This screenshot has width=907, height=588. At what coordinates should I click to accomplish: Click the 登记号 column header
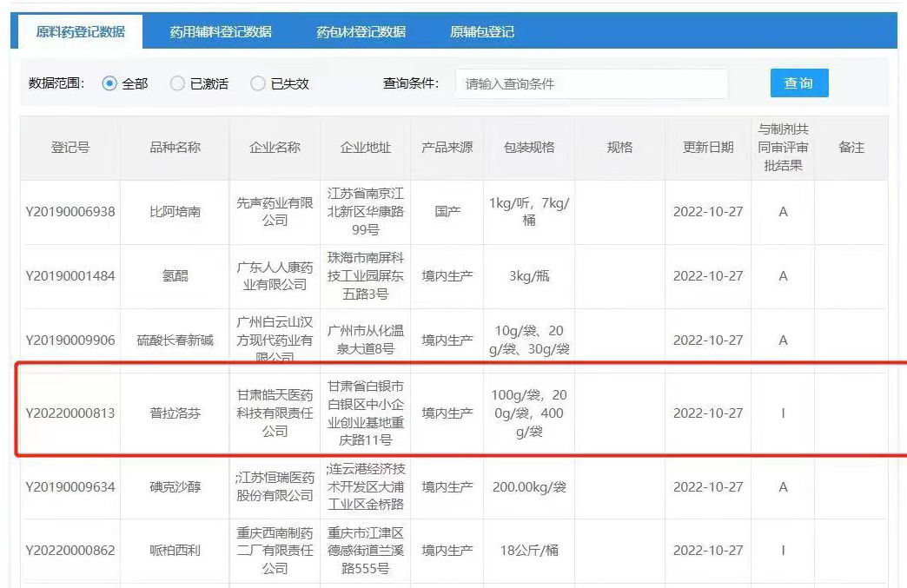[70, 148]
